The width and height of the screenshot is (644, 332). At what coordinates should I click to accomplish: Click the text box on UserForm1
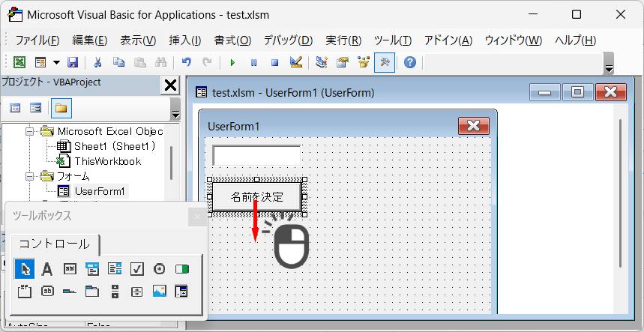coord(256,156)
